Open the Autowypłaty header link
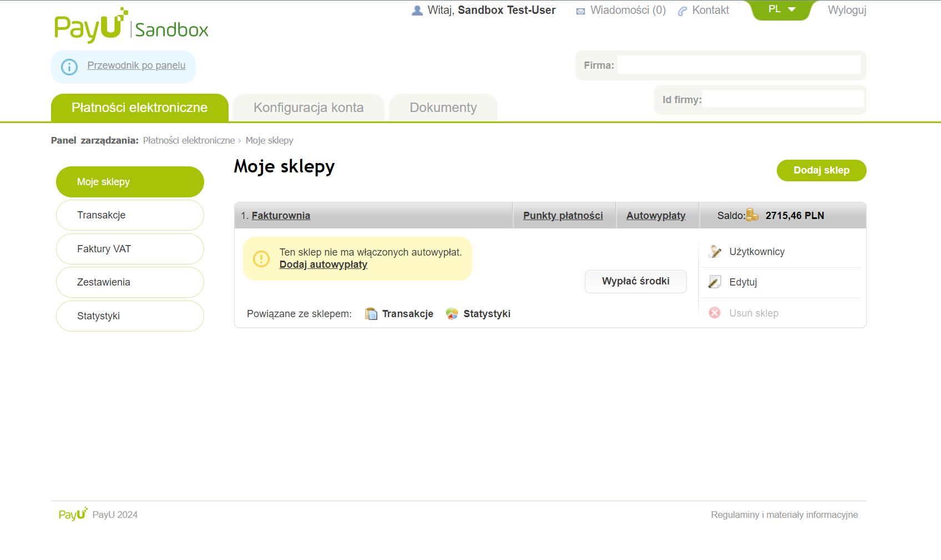The width and height of the screenshot is (941, 560). point(656,216)
